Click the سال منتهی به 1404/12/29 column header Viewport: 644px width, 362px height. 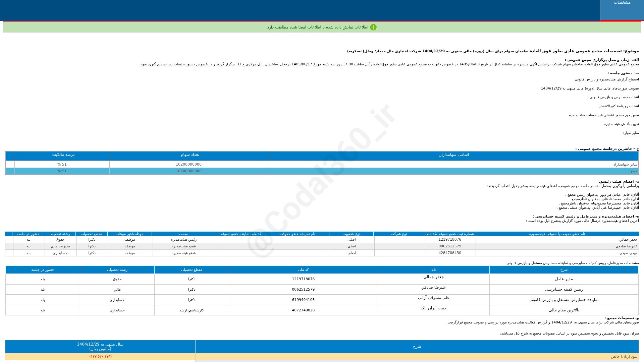tap(100, 347)
